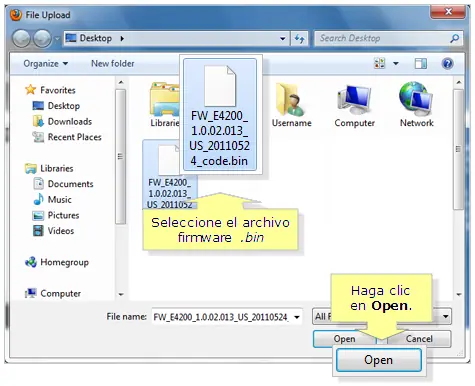Screen dimensions: 475x386
Task: Click the Open button
Action: point(344,339)
